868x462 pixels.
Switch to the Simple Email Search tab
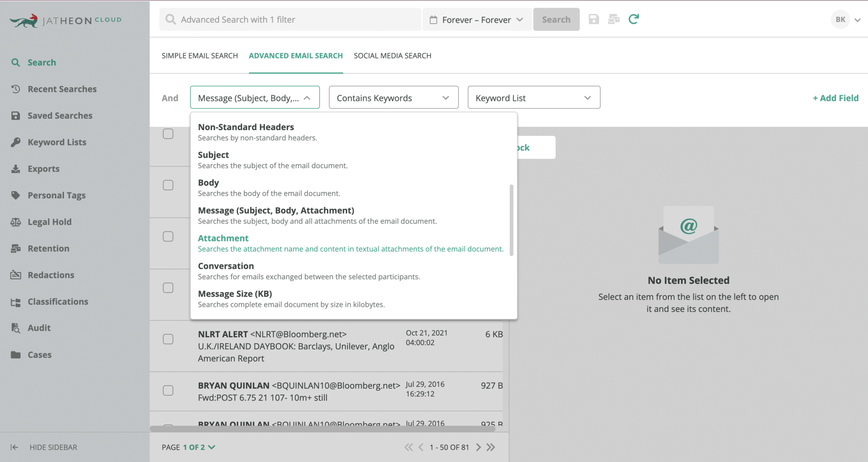(200, 56)
